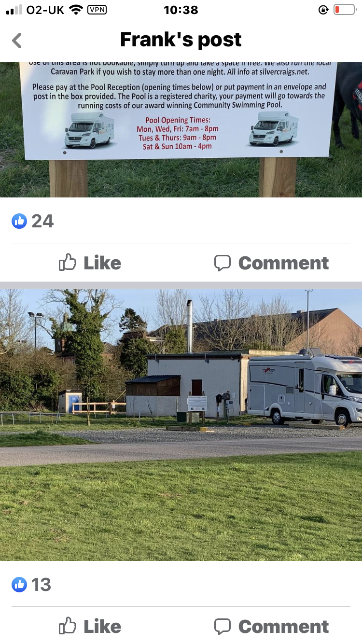Tap the Frank's post title header
362x644 pixels.
click(x=181, y=40)
